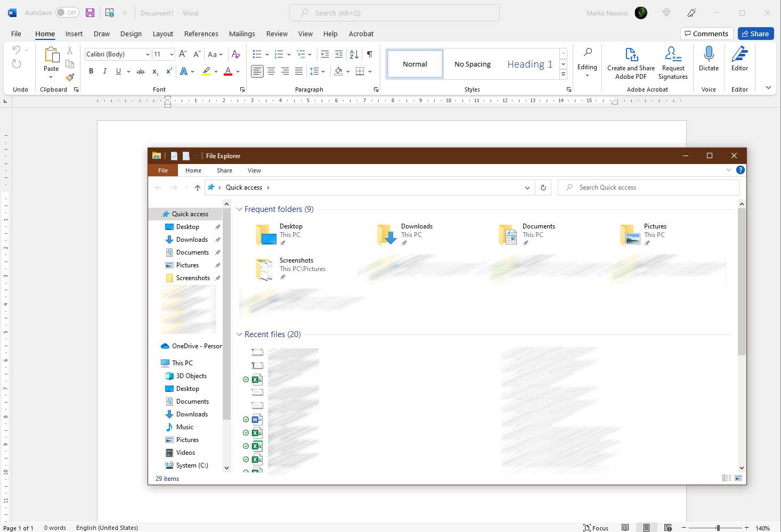Apply yellow text highlight color
781x532 pixels.
pos(207,71)
